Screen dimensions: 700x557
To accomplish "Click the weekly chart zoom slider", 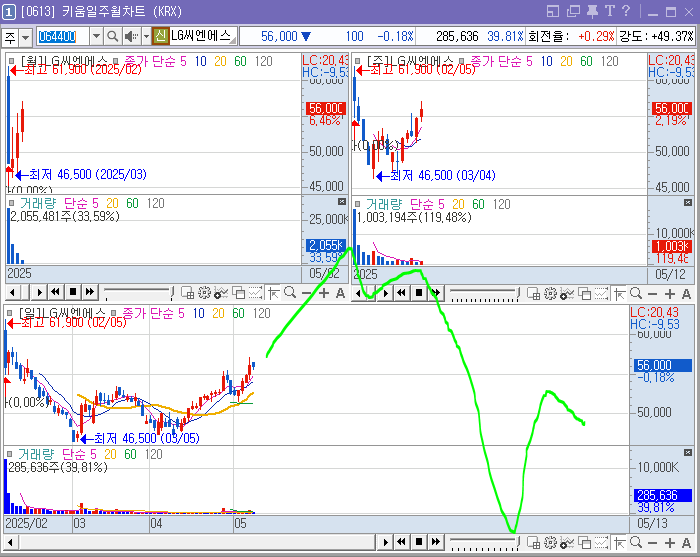I will pos(485,294).
